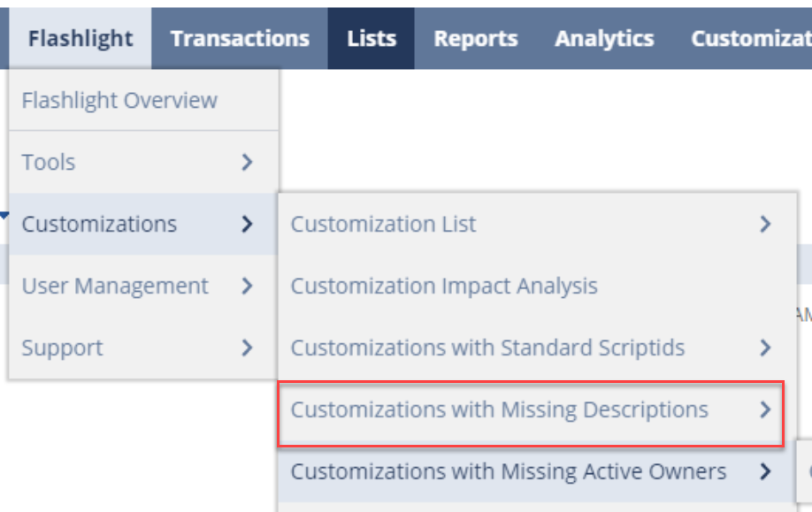
Task: Open the Transactions menu
Action: click(x=240, y=39)
